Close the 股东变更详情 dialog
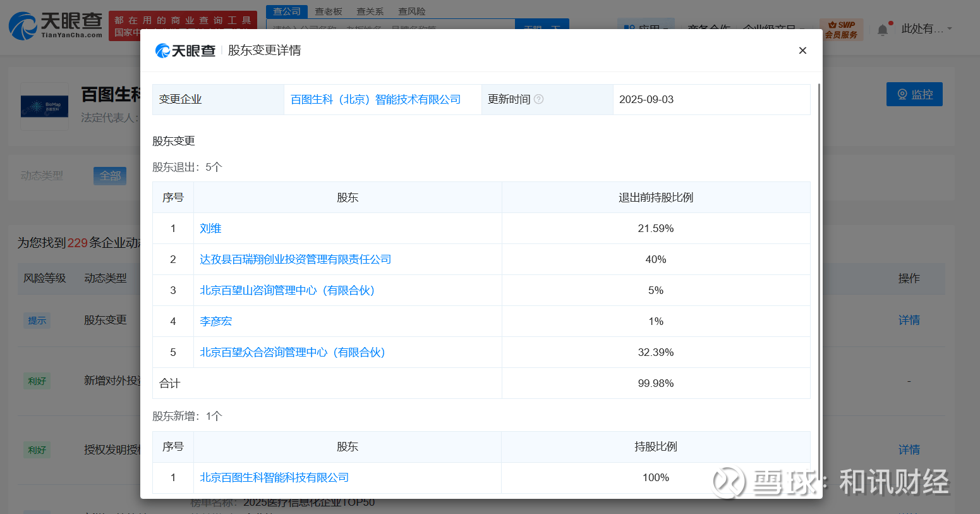The image size is (980, 514). point(802,51)
